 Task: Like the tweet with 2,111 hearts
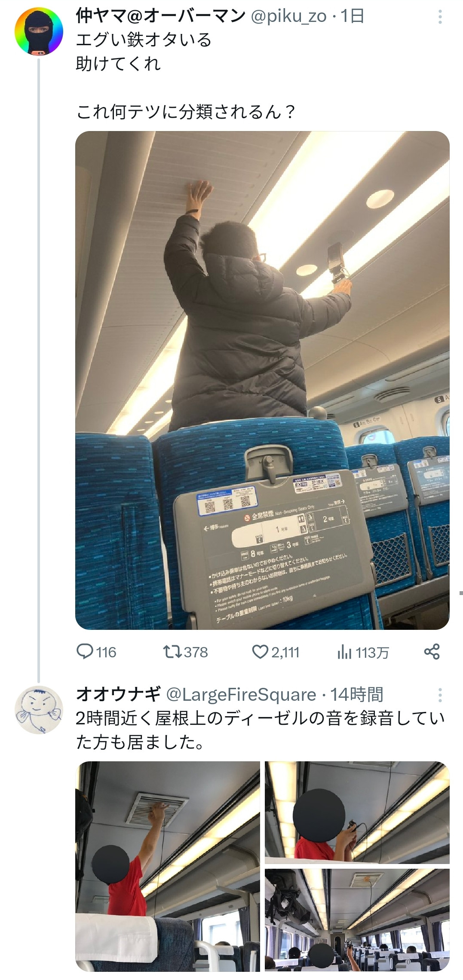[276, 652]
